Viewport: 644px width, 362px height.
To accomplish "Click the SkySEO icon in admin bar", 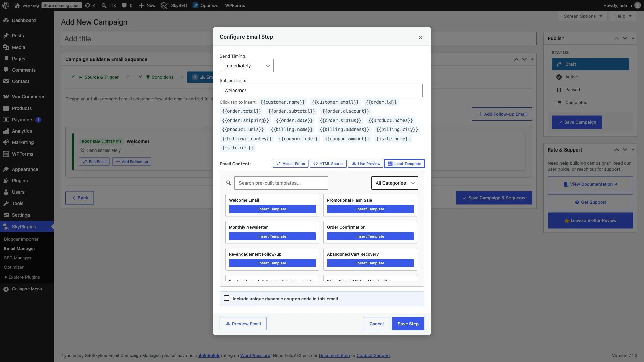I will [x=164, y=5].
